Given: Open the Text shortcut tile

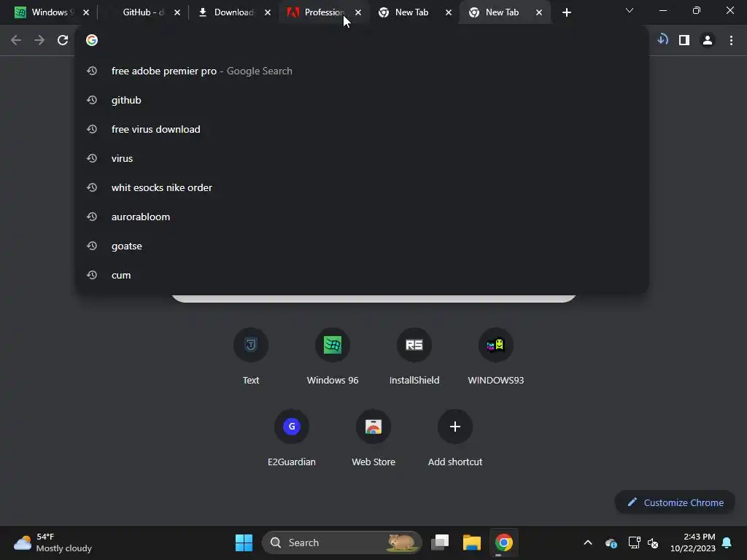Looking at the screenshot, I should coord(251,356).
